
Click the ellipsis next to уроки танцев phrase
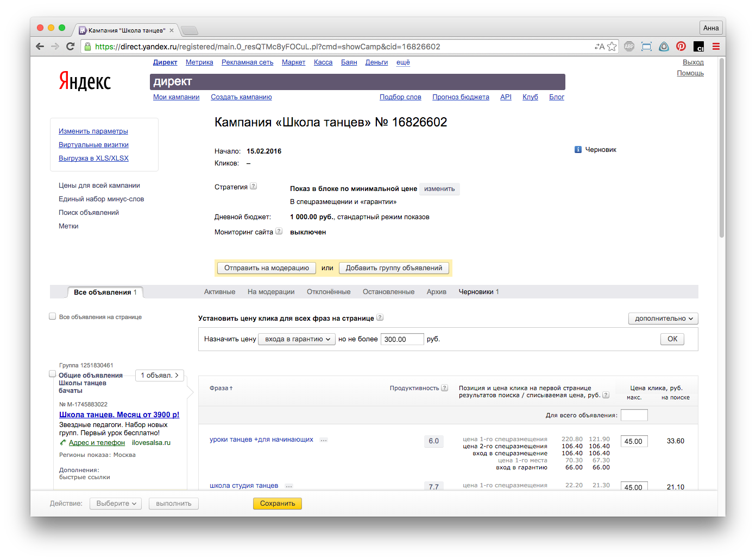(324, 440)
